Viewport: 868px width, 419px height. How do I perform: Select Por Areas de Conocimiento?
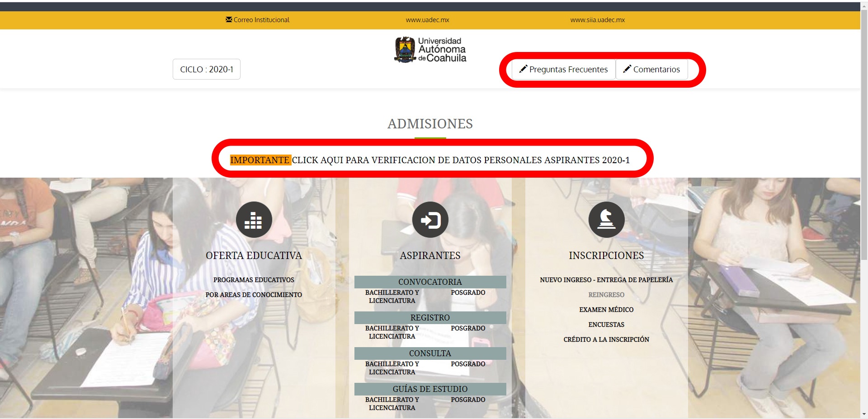pyautogui.click(x=254, y=295)
